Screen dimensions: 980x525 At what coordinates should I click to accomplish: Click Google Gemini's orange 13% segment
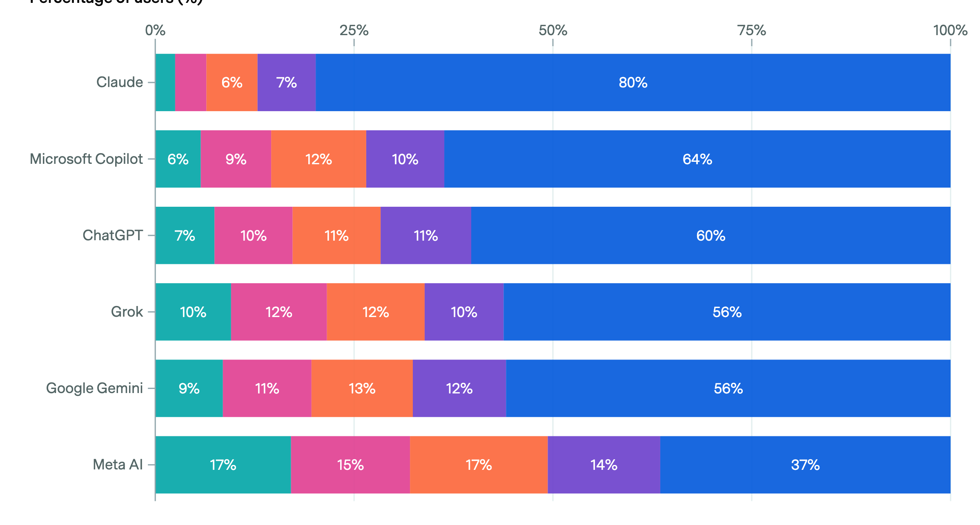[362, 388]
